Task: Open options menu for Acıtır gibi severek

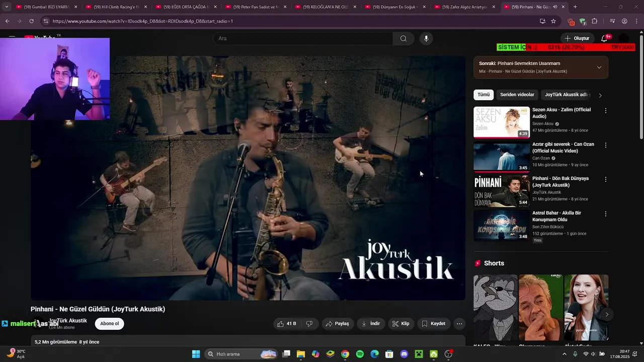Action: [x=606, y=145]
